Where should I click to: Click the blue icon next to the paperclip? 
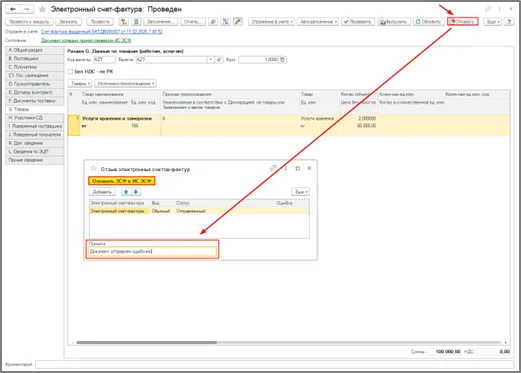coord(225,22)
